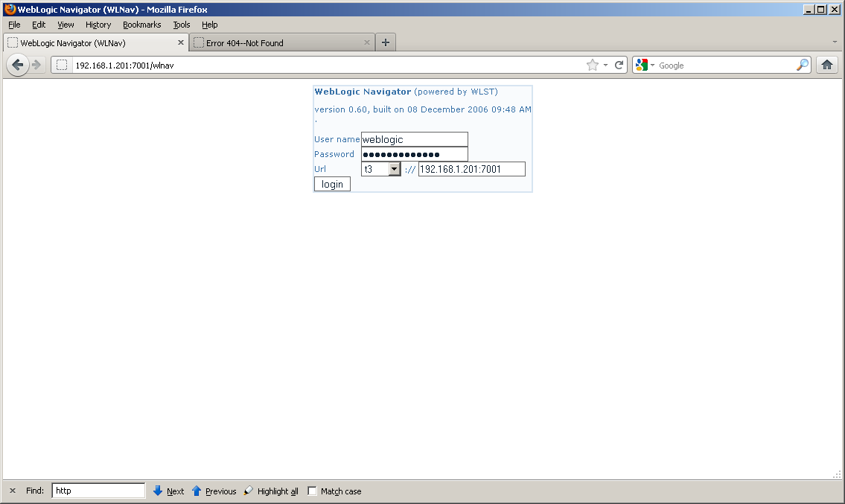Open the Bookmarks menu

click(141, 24)
